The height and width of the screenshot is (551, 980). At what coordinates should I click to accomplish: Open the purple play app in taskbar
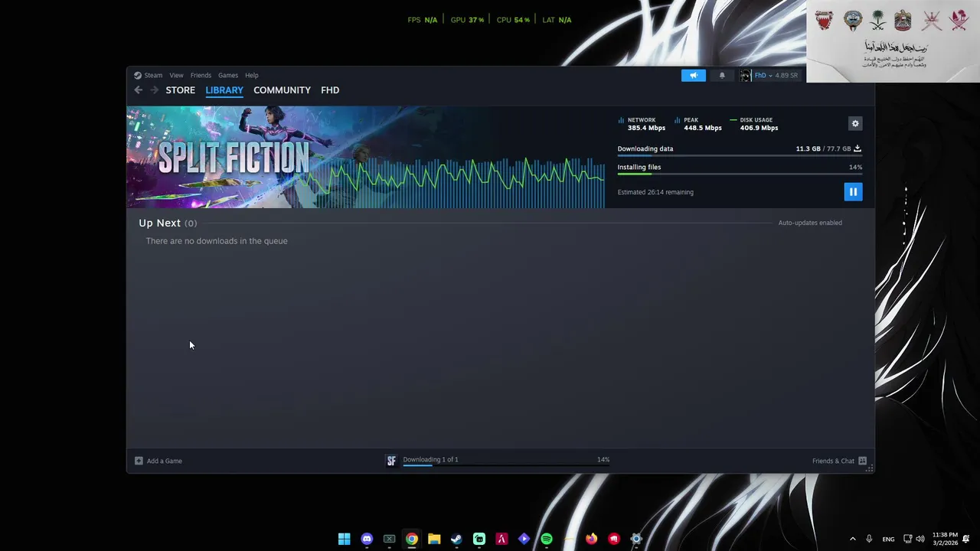click(x=524, y=539)
